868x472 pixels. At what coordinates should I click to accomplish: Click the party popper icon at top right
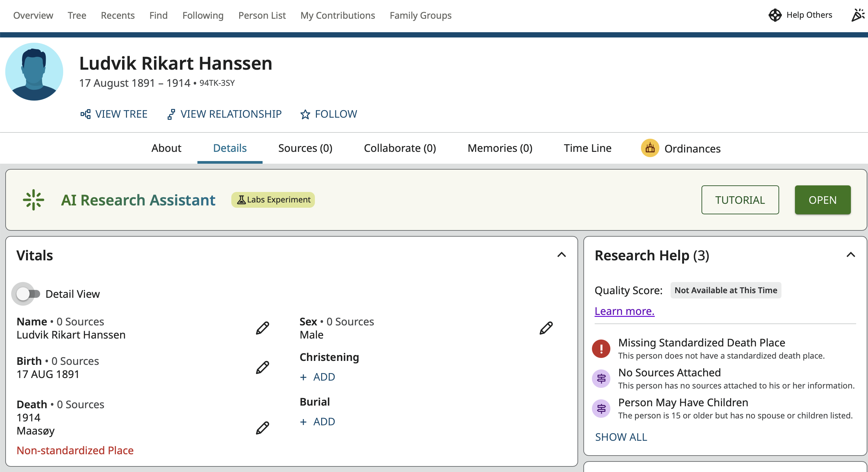click(857, 15)
